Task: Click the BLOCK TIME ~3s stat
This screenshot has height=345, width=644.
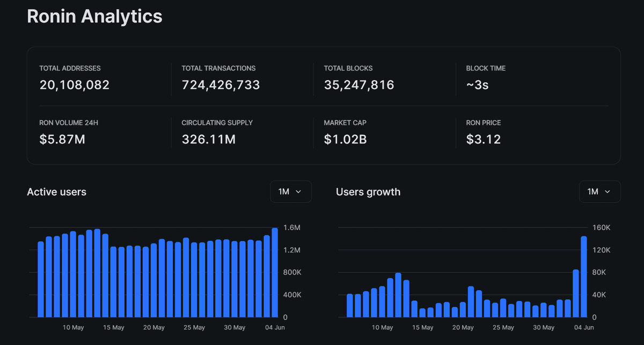Action: (x=477, y=84)
